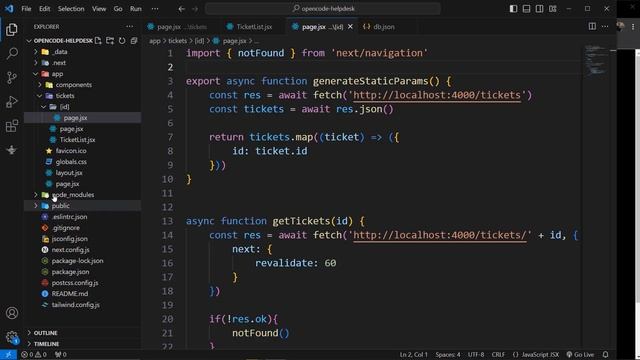
Task: Open the Explorer view in activity bar
Action: tap(12, 29)
